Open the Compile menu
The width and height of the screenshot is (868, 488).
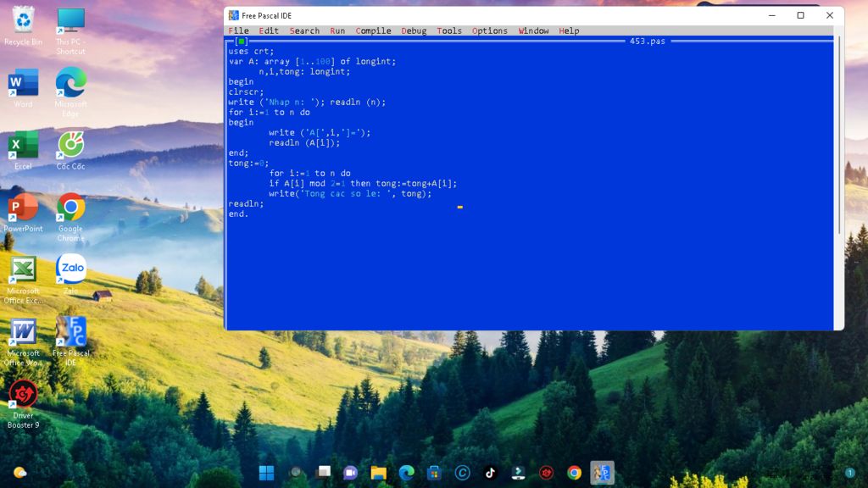[373, 31]
